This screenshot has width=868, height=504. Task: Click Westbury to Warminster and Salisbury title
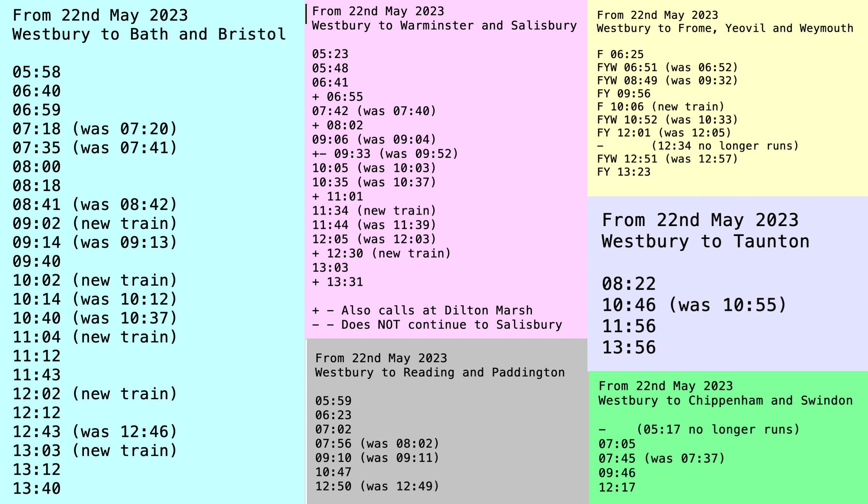(x=444, y=26)
